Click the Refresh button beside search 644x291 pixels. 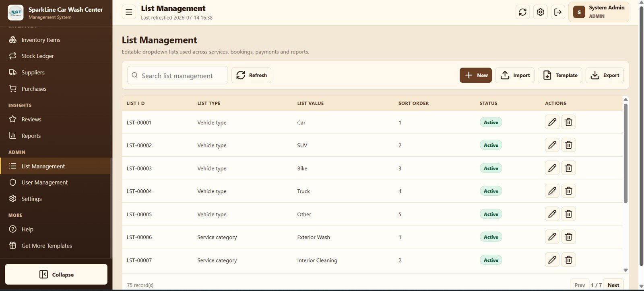point(251,75)
